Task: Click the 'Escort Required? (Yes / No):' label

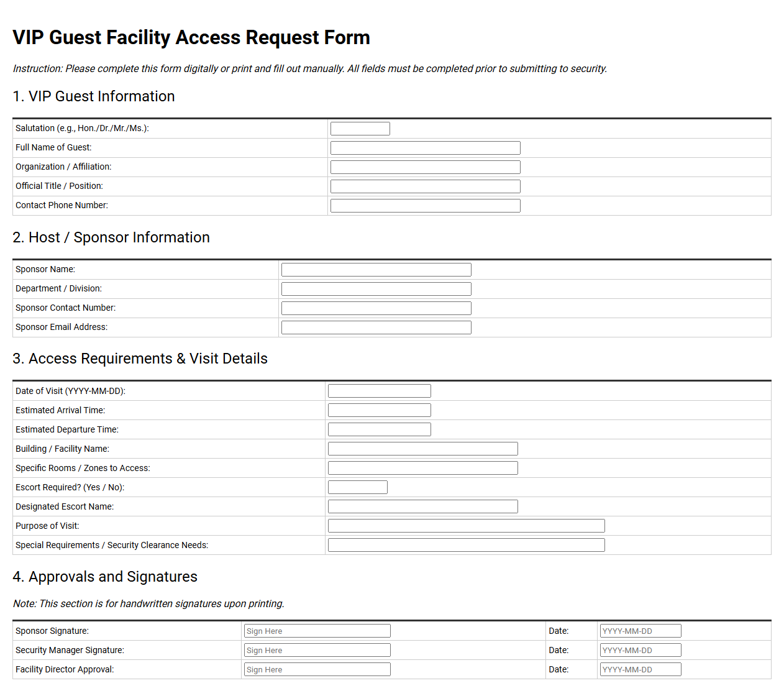Action: tap(70, 487)
